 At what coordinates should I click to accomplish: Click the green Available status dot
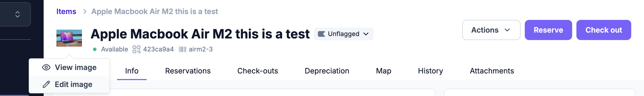[94, 49]
